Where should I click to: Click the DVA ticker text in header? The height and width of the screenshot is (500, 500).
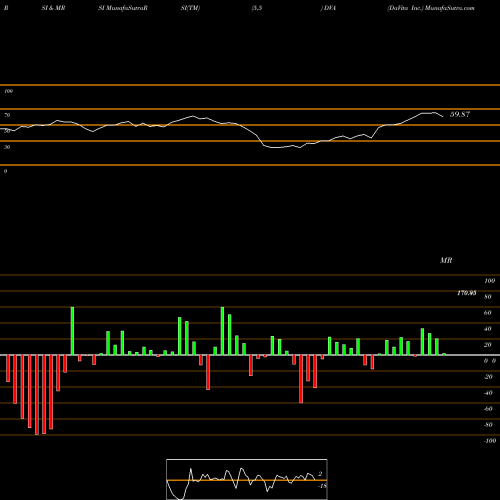pos(329,8)
